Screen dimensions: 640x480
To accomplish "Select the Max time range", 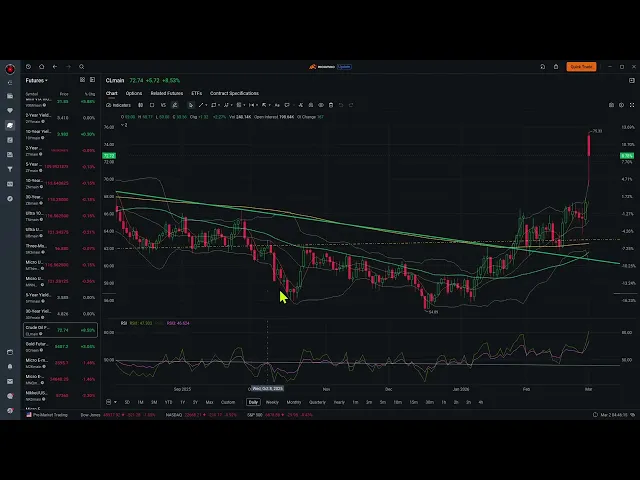I will [x=209, y=402].
